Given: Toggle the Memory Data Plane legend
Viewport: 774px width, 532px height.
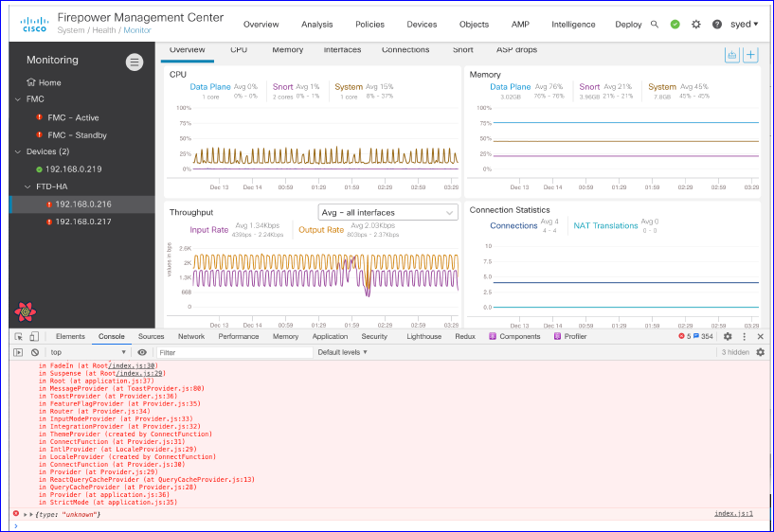Looking at the screenshot, I should [511, 87].
